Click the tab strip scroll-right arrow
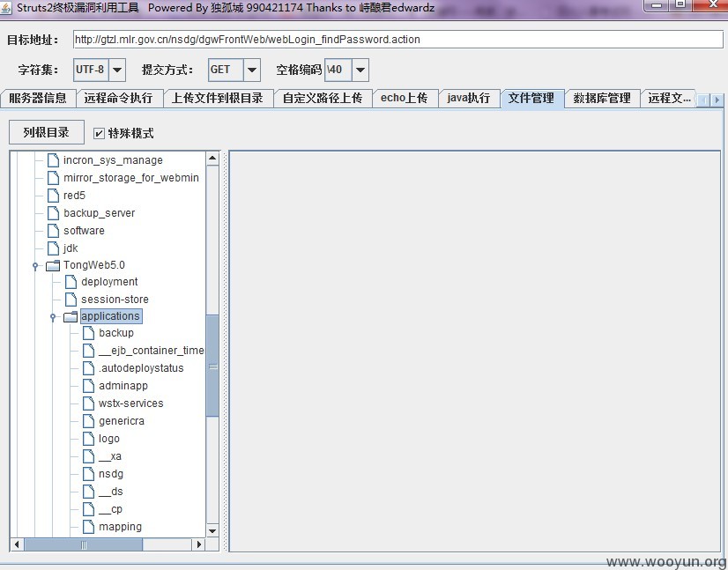The width and height of the screenshot is (728, 570). click(x=717, y=100)
